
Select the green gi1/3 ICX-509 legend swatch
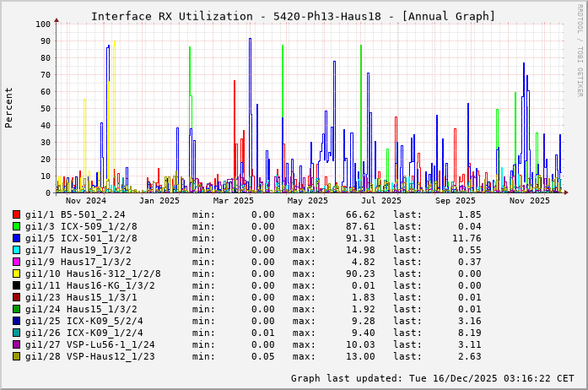tap(17, 226)
